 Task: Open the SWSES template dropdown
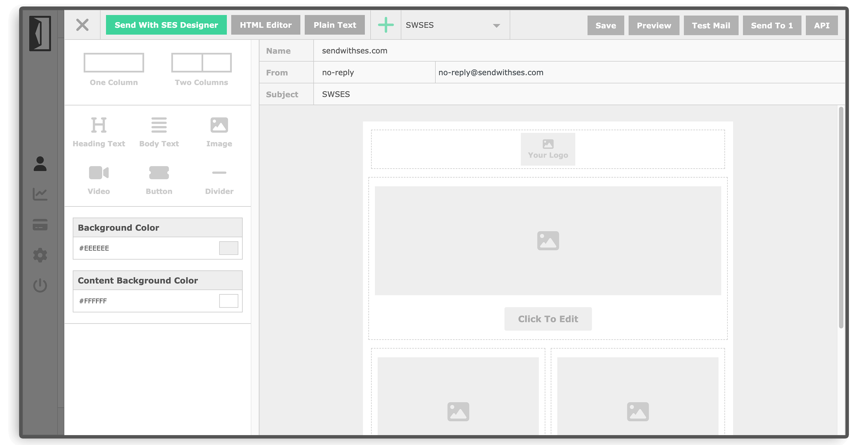[455, 25]
